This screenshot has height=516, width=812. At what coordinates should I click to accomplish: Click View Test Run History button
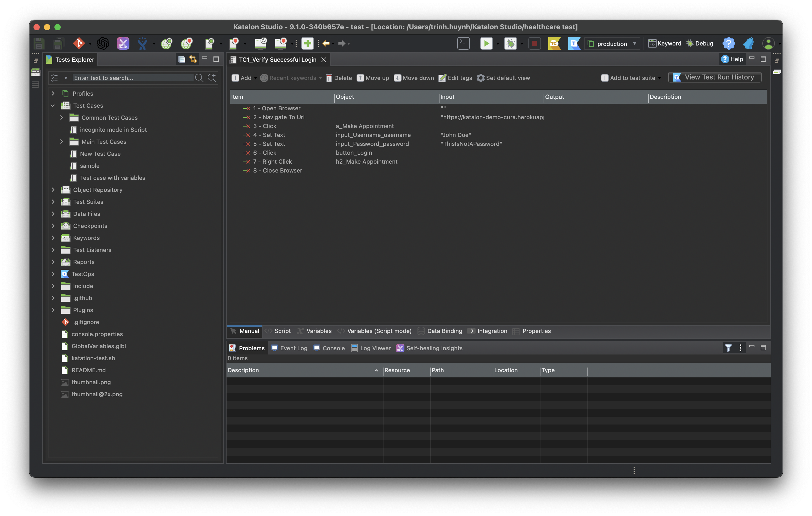[x=714, y=77]
